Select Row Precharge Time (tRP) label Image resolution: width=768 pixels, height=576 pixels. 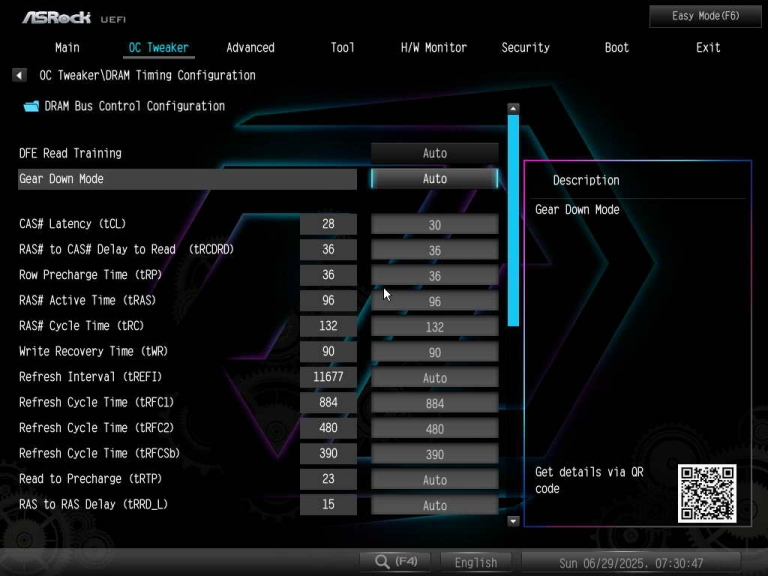(x=90, y=275)
